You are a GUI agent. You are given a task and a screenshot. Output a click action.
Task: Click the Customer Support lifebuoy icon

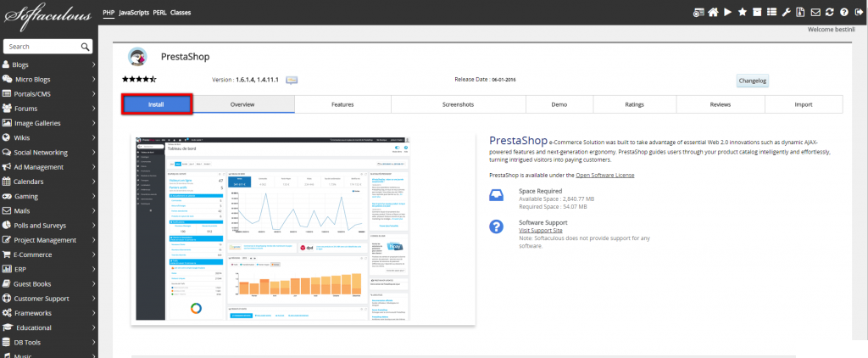(7, 299)
